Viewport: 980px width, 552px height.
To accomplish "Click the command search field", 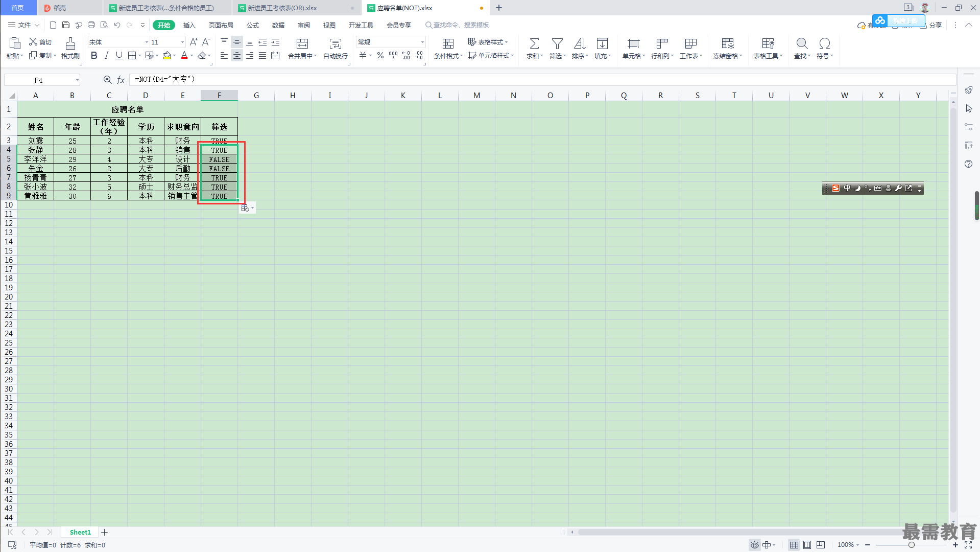I will point(457,25).
